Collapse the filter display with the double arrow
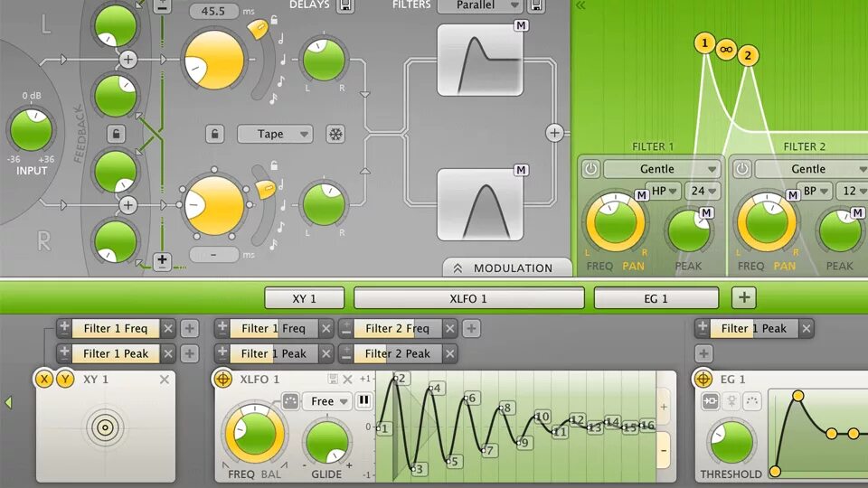 (580, 5)
